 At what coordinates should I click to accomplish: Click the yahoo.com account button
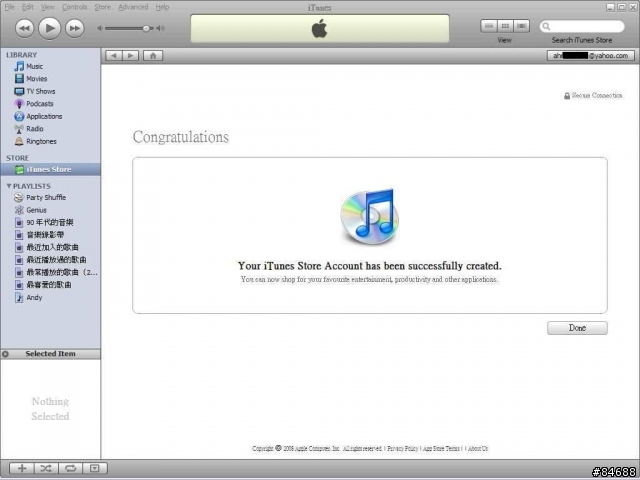point(591,56)
